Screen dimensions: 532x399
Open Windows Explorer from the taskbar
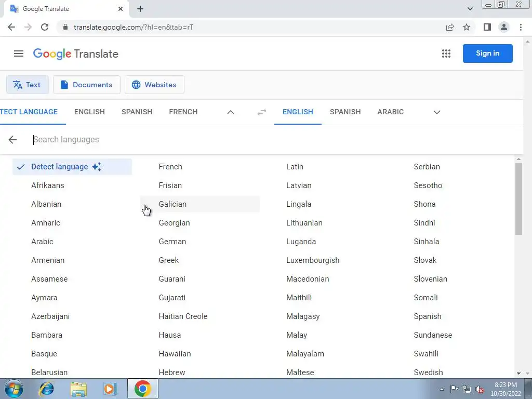78,389
